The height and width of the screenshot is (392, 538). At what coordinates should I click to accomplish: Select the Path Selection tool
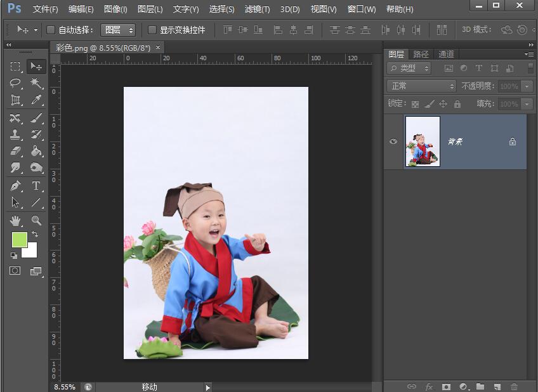point(15,202)
